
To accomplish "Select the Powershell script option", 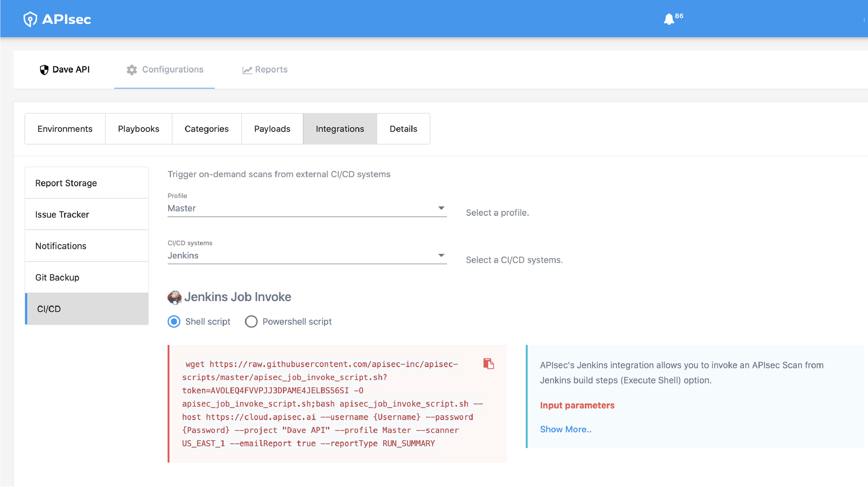I will (x=251, y=321).
